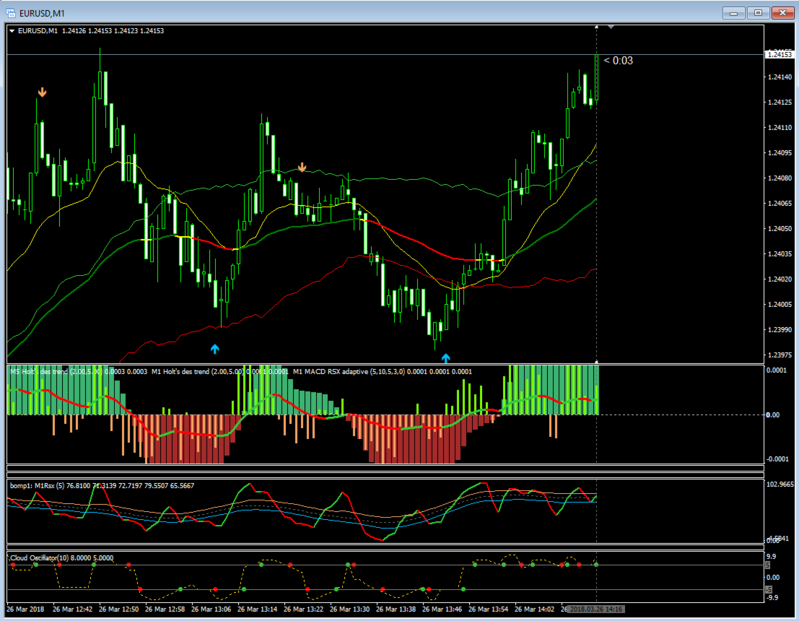Click the '26 Mar 14:02' time axis label
Image resolution: width=799 pixels, height=621 pixels.
535,609
